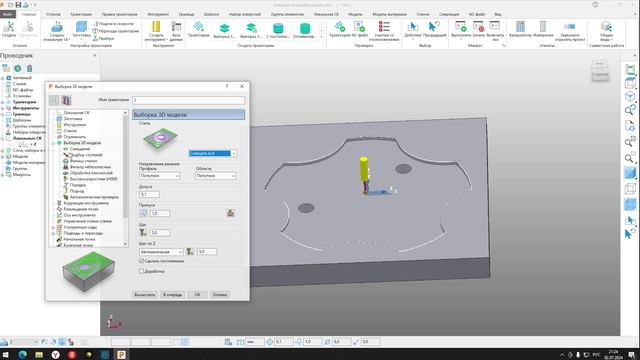Click the Отмена button

pyautogui.click(x=220, y=294)
